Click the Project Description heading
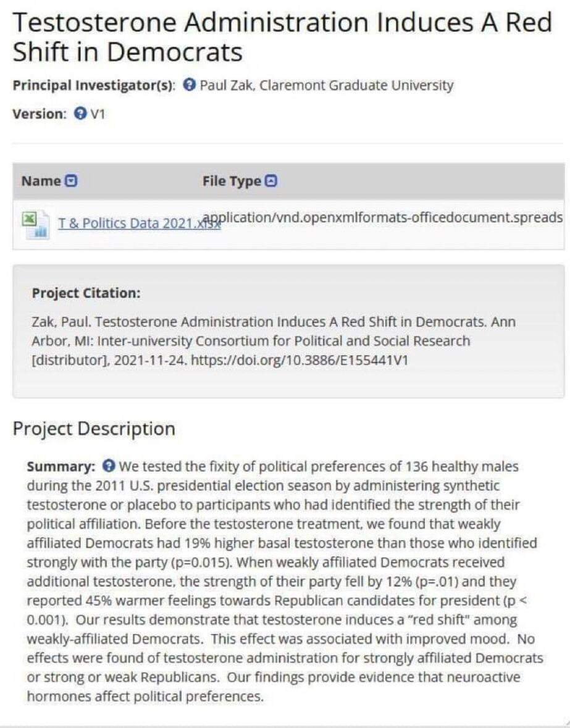The image size is (570, 728). [94, 429]
